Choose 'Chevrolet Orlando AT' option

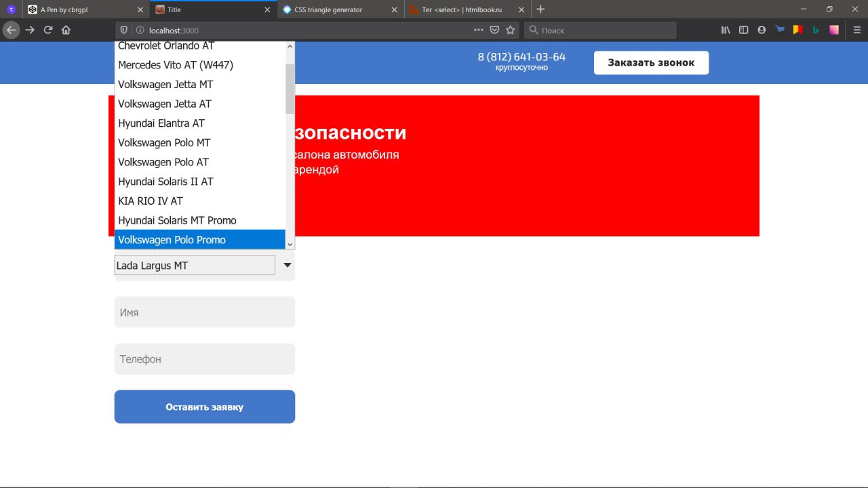click(200, 47)
